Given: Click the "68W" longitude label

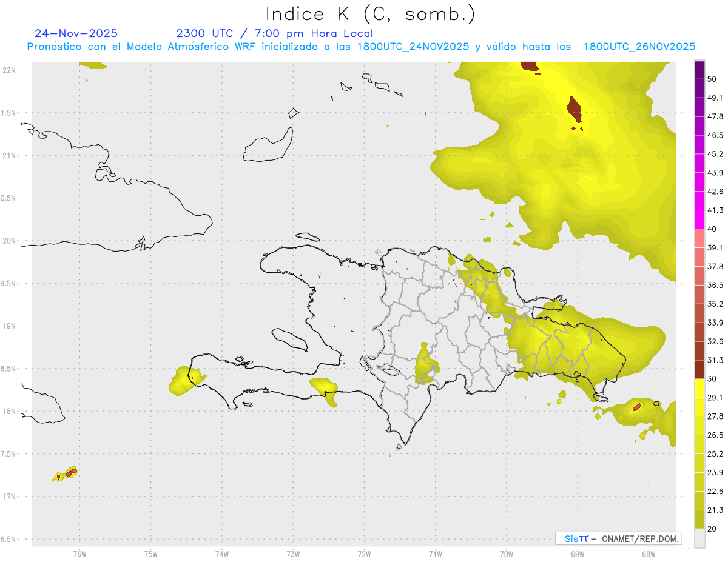Looking at the screenshot, I should (x=649, y=554).
